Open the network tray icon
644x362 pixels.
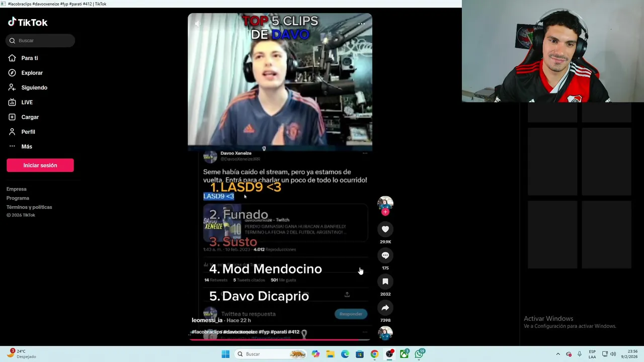tap(605, 354)
